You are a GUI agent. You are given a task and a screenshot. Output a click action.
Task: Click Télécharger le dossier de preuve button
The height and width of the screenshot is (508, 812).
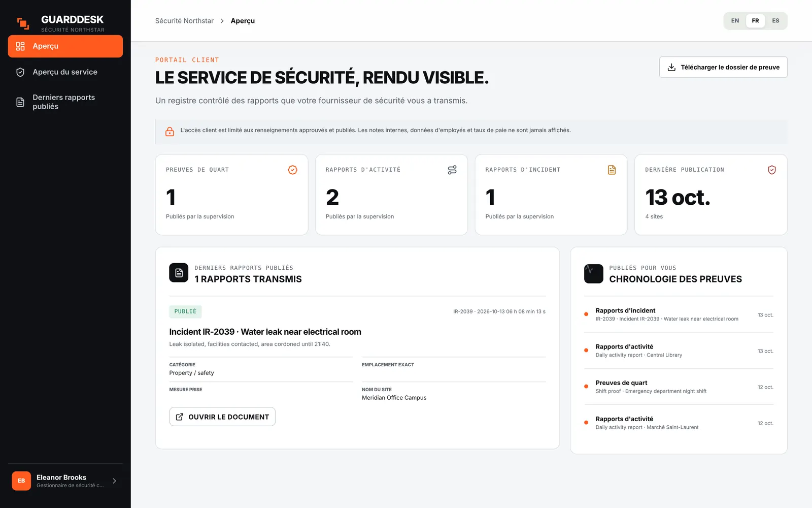723,67
